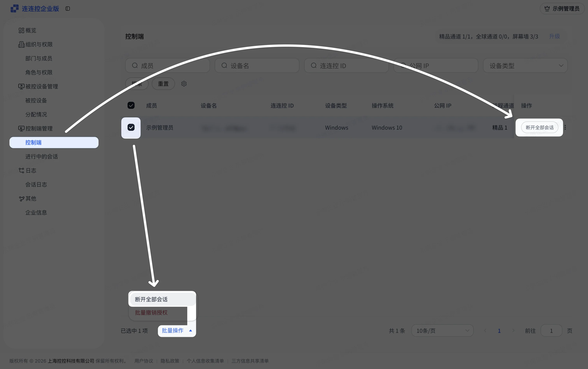Open column settings gear icon

[x=184, y=84]
